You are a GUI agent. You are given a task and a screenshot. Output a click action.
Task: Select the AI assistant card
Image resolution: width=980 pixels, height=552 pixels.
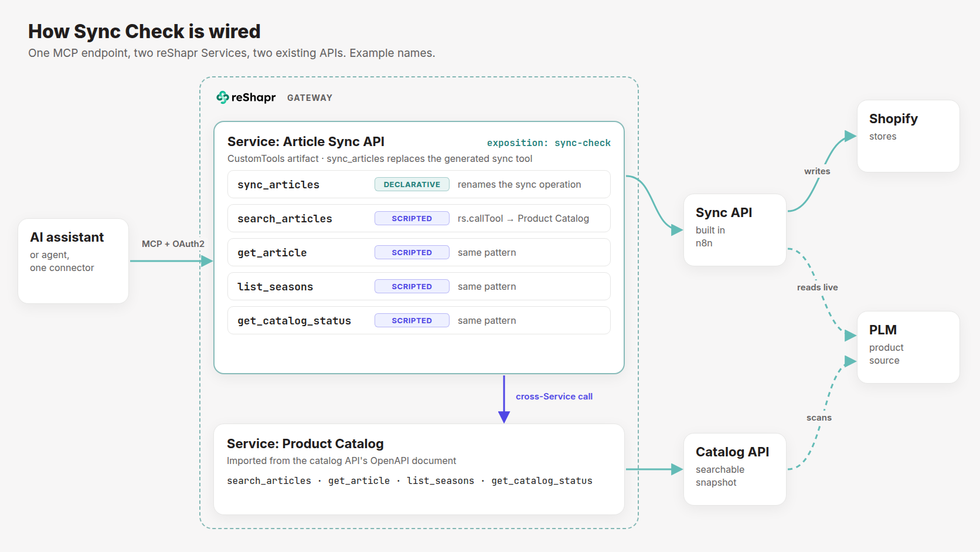click(x=73, y=261)
